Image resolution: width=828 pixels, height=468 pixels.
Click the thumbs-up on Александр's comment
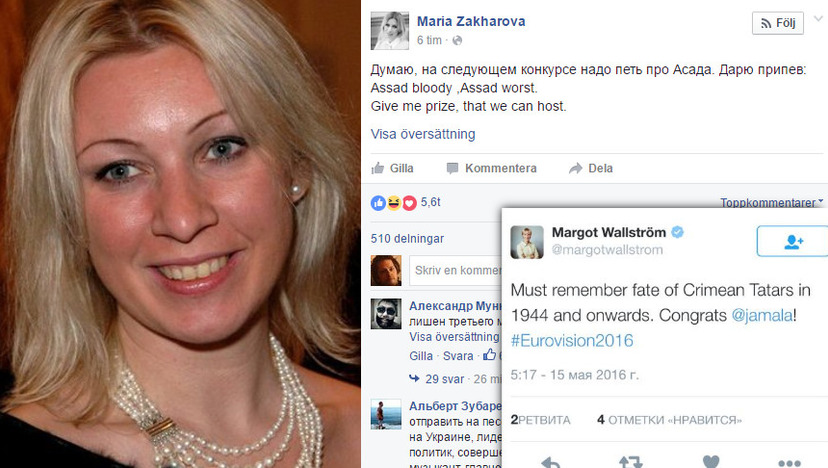pos(490,354)
